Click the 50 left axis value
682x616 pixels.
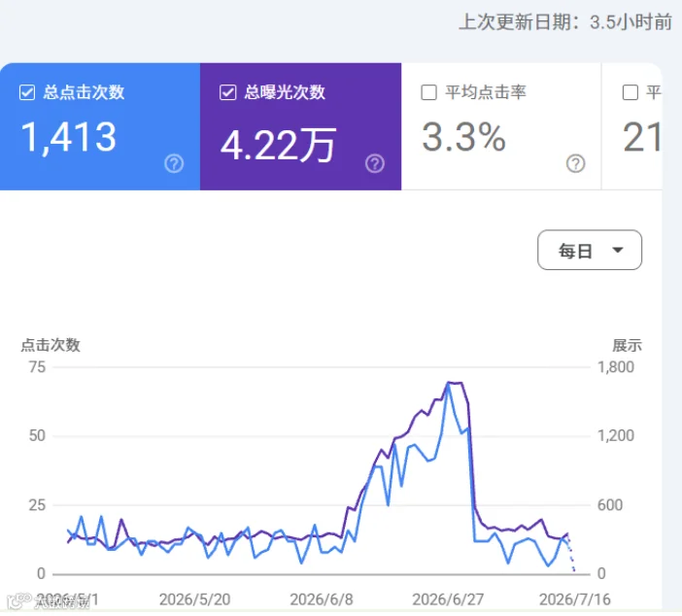(x=38, y=435)
